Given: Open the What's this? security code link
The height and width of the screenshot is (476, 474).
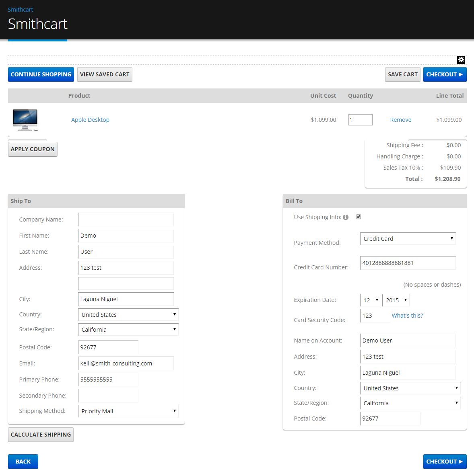Looking at the screenshot, I should 407,316.
